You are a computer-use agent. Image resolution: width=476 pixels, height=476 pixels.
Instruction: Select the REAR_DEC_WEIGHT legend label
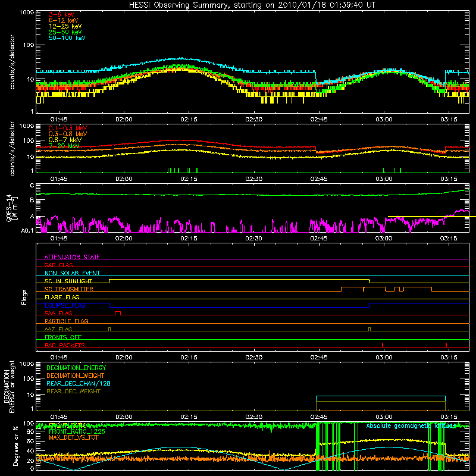[73, 392]
